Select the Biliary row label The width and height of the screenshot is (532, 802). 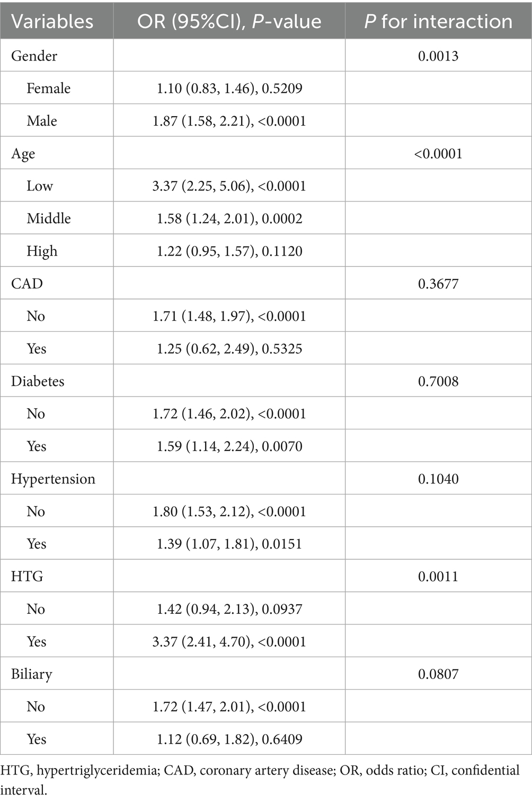(32, 674)
